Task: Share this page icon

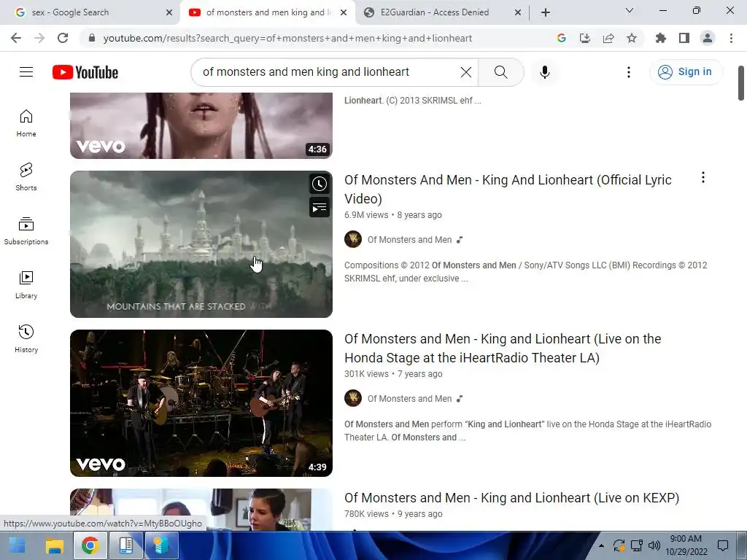Action: coord(608,38)
